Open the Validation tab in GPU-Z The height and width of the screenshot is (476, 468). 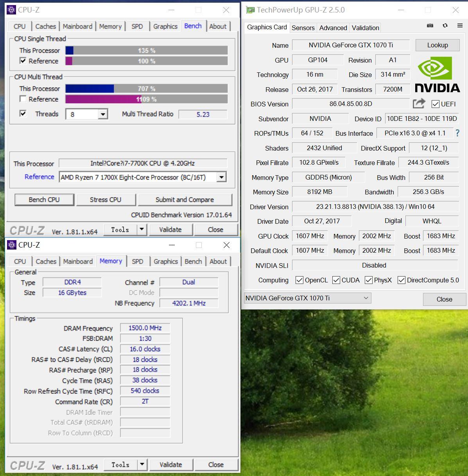[x=365, y=28]
